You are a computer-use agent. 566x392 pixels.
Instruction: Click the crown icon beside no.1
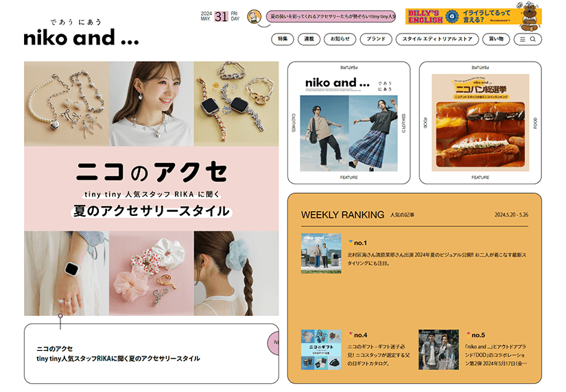[x=351, y=242]
